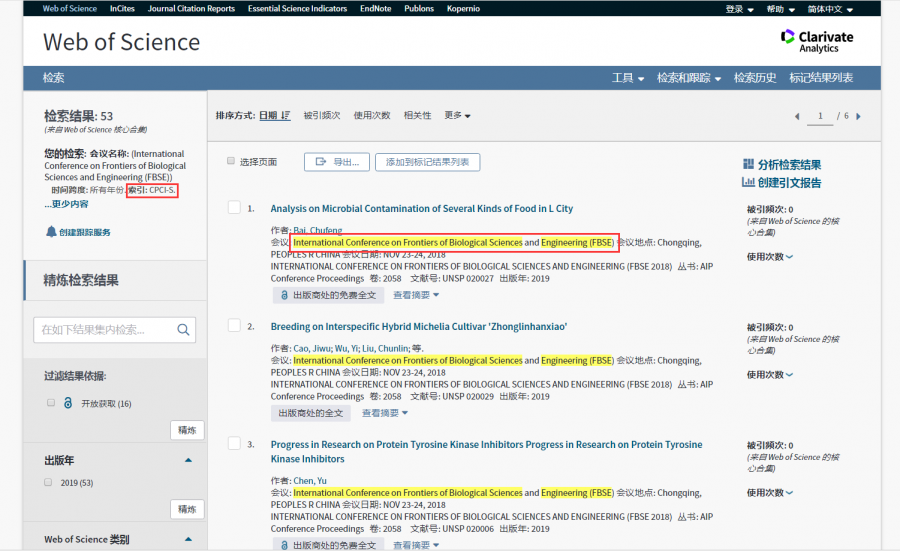Select the 2019 (53) publication year checkbox
Viewport: 900px width, 551px height.
point(48,482)
